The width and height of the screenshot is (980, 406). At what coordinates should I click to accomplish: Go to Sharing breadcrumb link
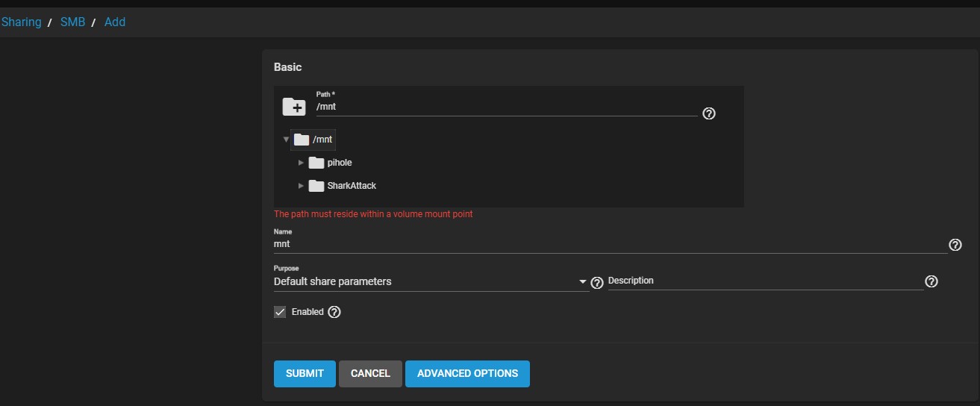21,22
